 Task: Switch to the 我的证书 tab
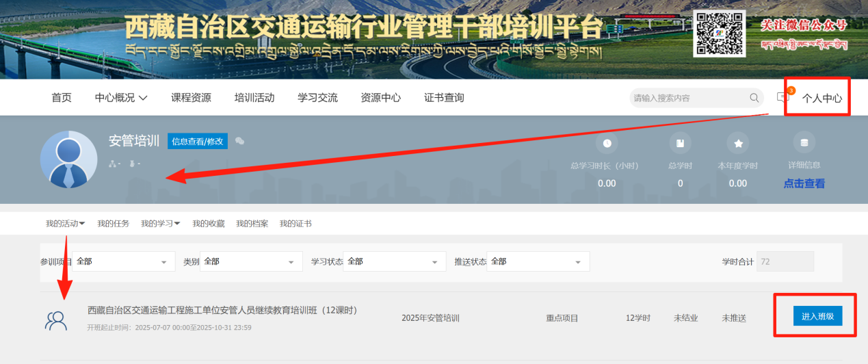pos(295,224)
